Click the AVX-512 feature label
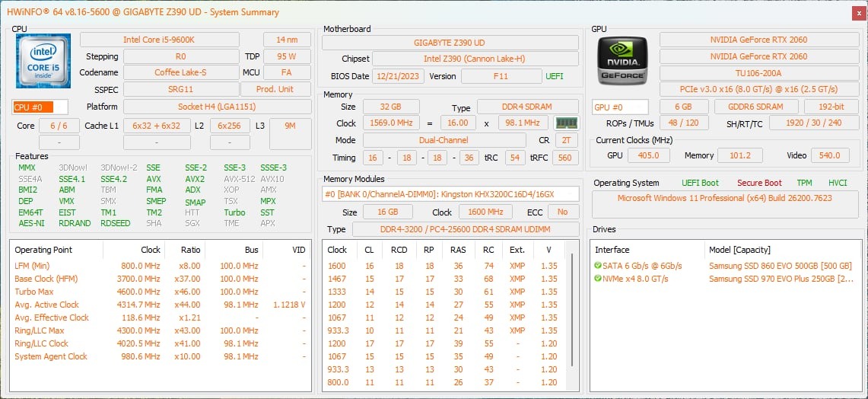Screen dimensions: 868x399 point(239,179)
